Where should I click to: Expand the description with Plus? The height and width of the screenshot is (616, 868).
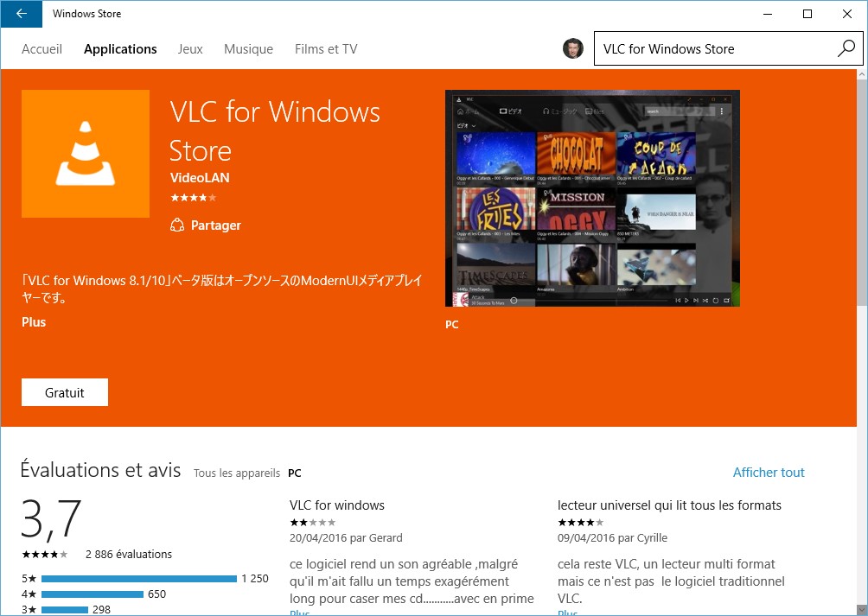[x=34, y=322]
